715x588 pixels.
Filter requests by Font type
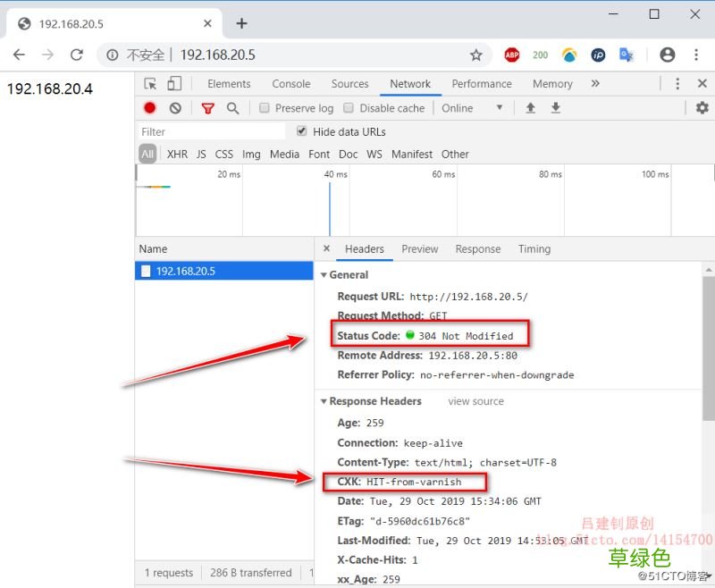[319, 154]
